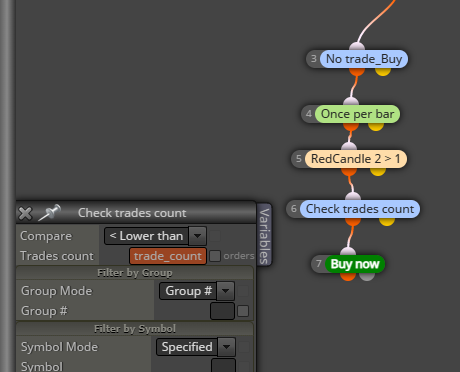Select the 'Check trades count' block node

(360, 209)
